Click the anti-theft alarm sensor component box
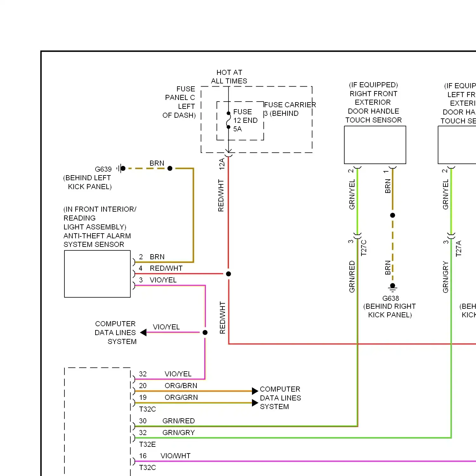 [x=97, y=274]
